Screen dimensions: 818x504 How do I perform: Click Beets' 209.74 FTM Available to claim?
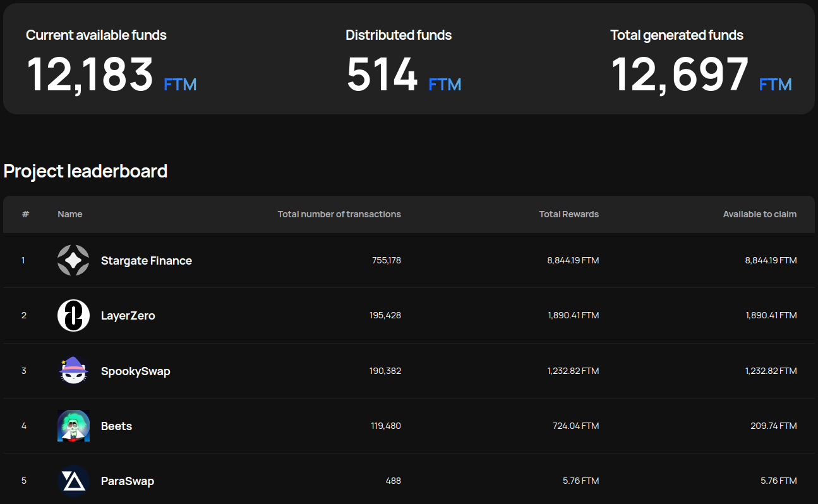pyautogui.click(x=774, y=426)
